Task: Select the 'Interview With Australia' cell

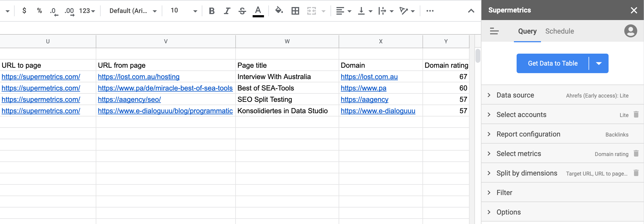Action: click(x=287, y=77)
